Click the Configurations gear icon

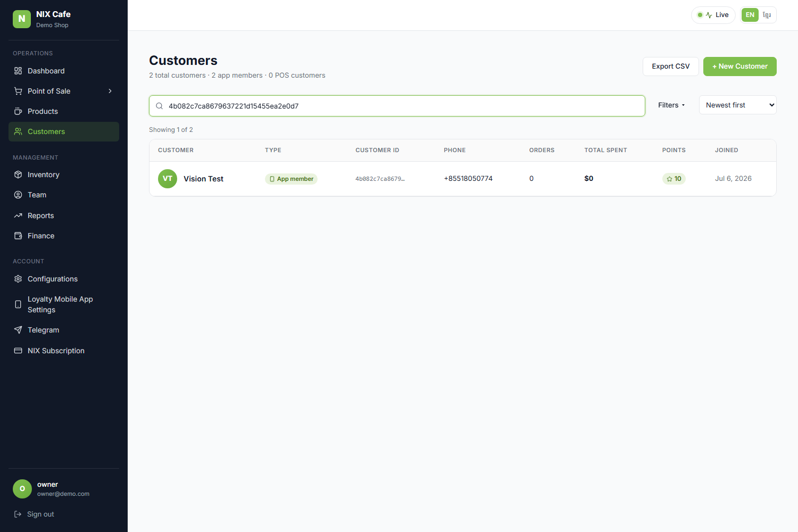point(18,279)
